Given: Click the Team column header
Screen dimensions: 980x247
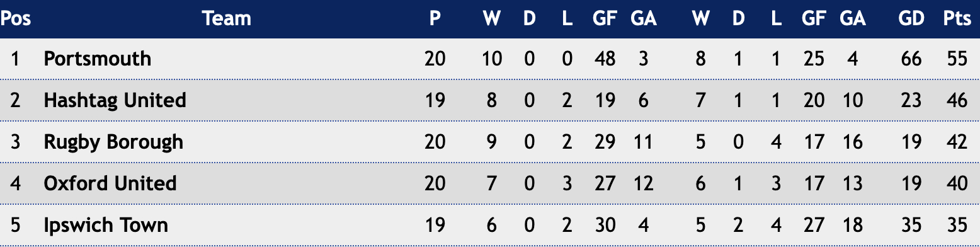Looking at the screenshot, I should pyautogui.click(x=227, y=19).
